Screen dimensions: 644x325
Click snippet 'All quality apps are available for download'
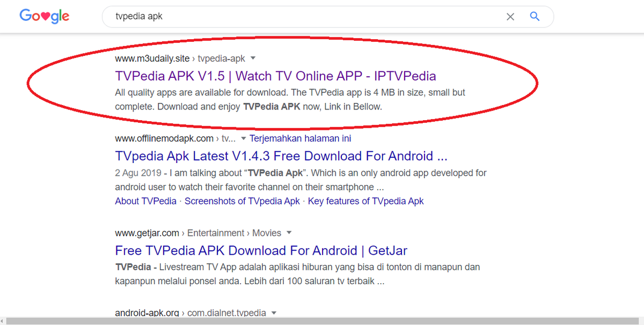(x=290, y=99)
